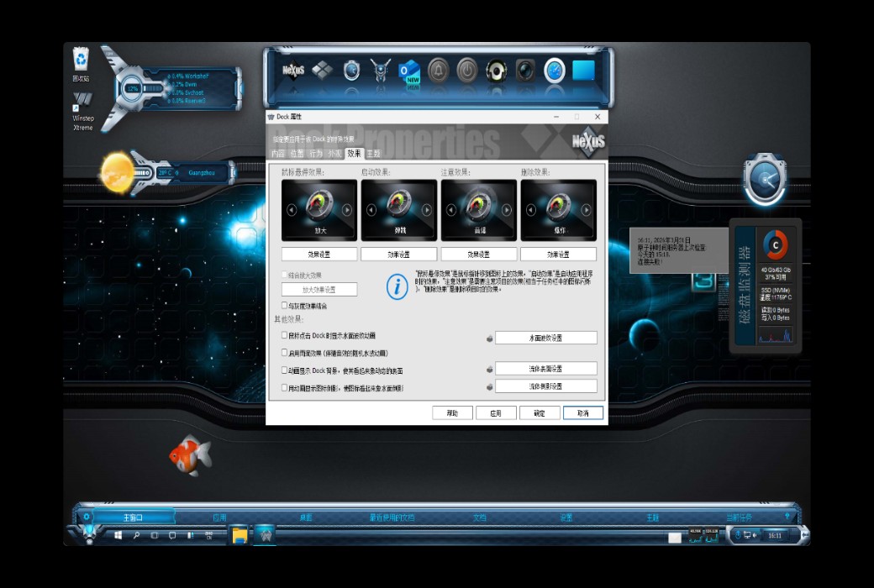The image size is (874, 588).
Task: Click the blue speedometer clock icon on the dock
Action: (555, 71)
